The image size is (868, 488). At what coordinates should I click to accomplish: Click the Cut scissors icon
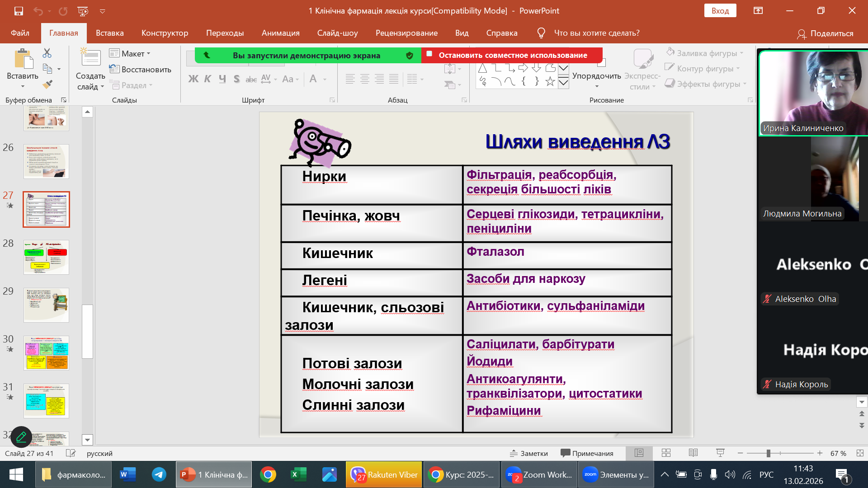click(x=47, y=53)
